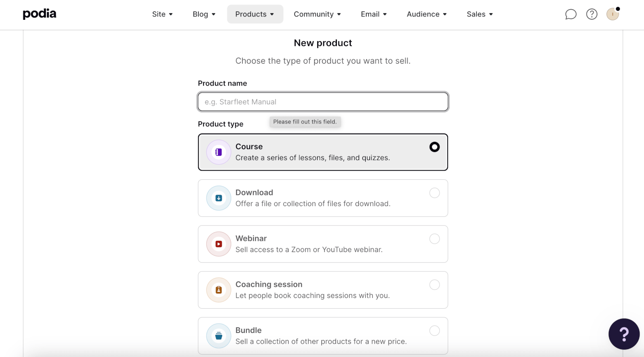Open the help circle icon in header
Viewport: 644px width, 357px height.
[592, 14]
